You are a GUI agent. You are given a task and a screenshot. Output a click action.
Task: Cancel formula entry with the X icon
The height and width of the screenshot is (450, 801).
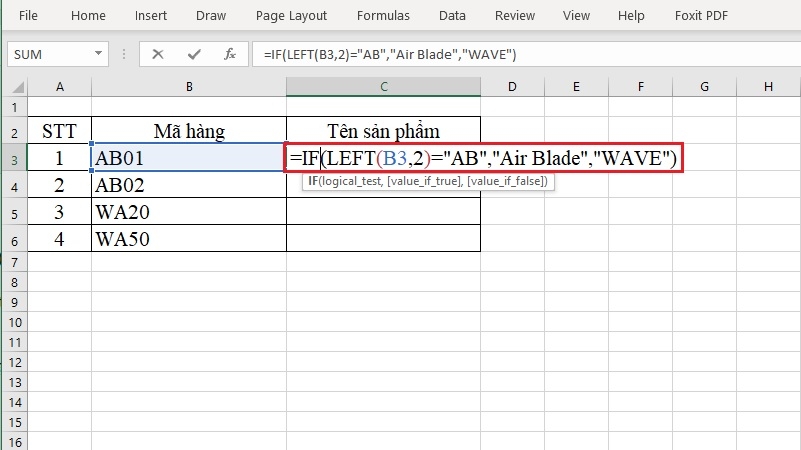[x=158, y=54]
